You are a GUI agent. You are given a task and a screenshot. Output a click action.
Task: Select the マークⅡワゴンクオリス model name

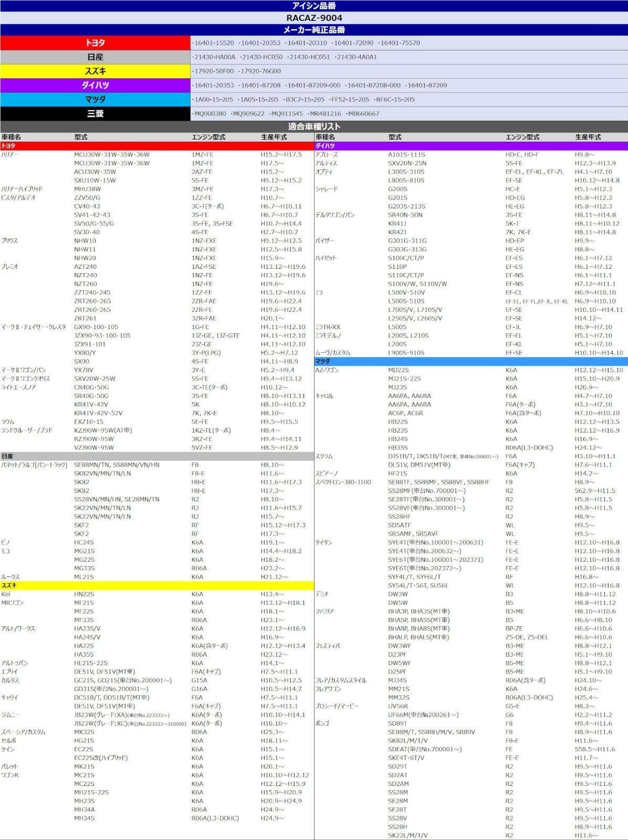26,379
